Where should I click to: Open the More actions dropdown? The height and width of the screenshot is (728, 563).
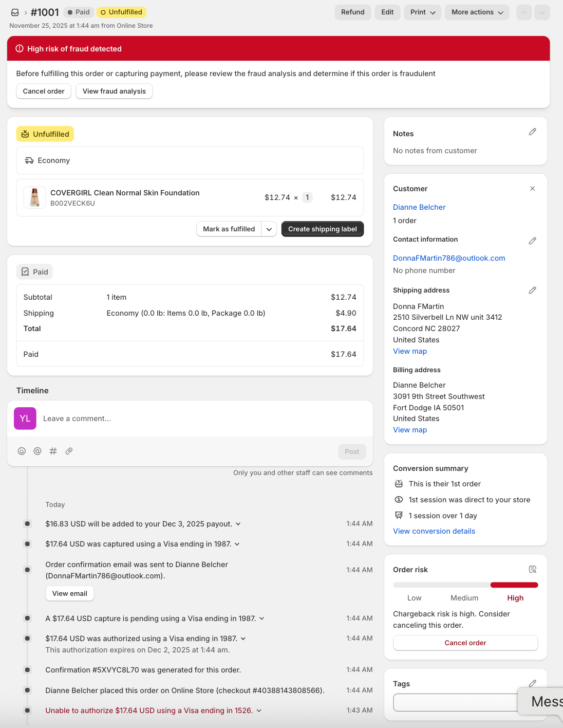point(477,12)
